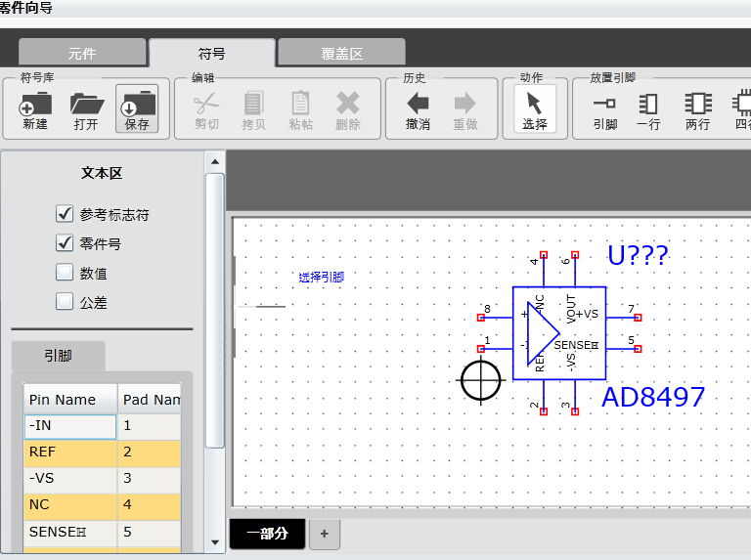Activate the 选择 (Select) arrow tool
This screenshot has height=560, width=751.
tap(535, 108)
